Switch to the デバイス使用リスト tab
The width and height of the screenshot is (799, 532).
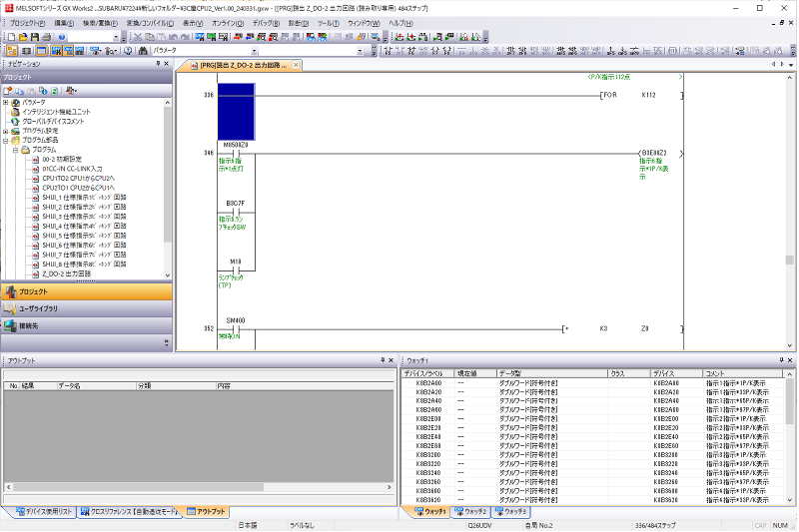click(x=44, y=511)
